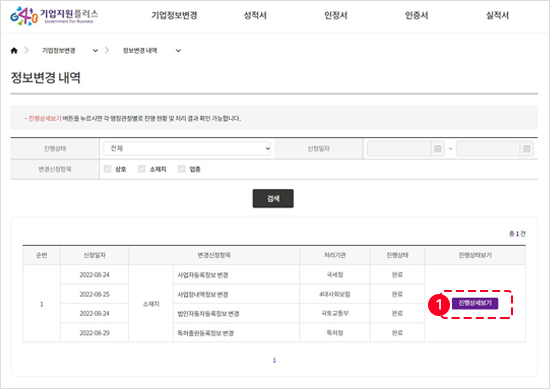The width and height of the screenshot is (550, 389).
Task: Click the 4대사회보험 agency cell
Action: pos(335,294)
